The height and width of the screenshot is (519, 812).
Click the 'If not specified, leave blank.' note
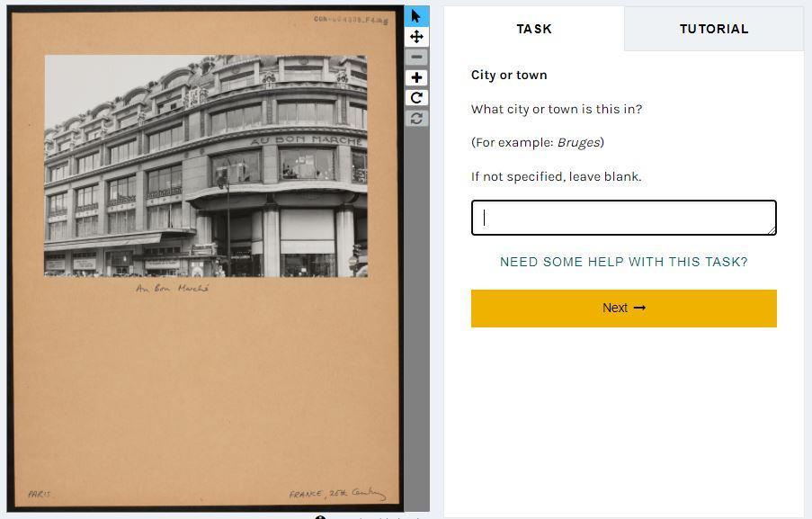coord(557,176)
